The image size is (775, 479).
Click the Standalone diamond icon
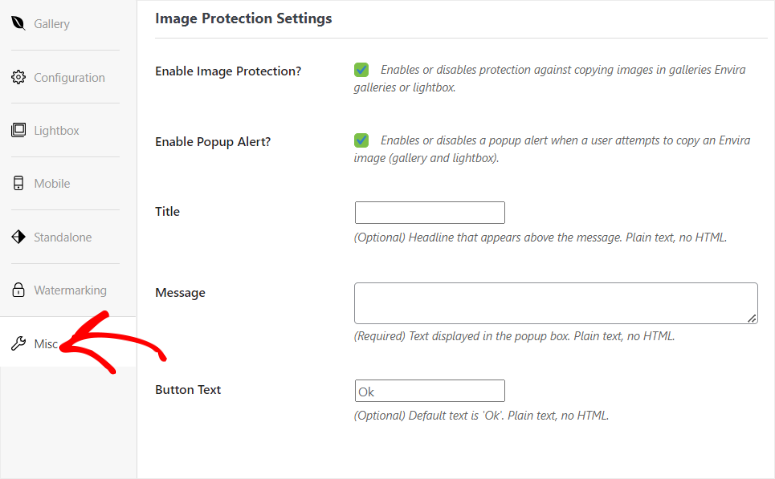(x=18, y=237)
